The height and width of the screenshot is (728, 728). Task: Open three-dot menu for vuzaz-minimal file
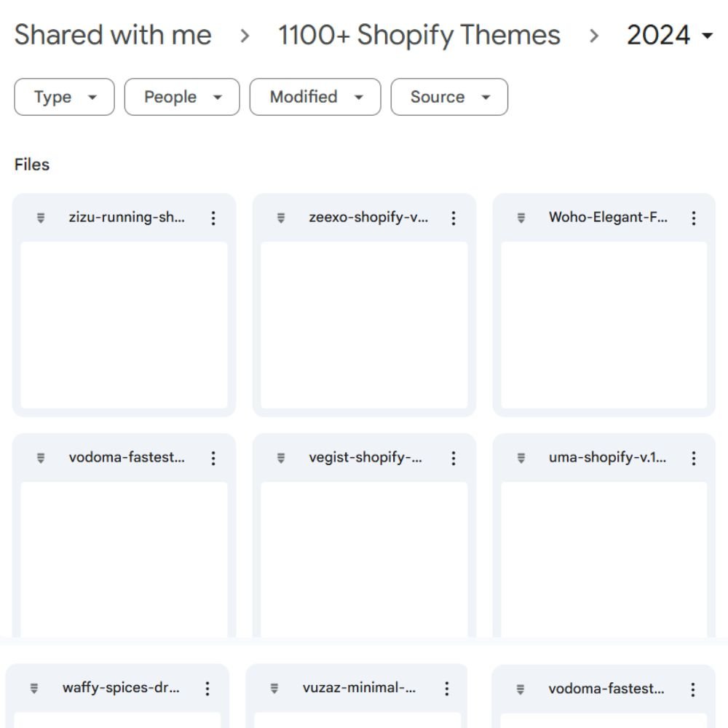[x=447, y=689]
